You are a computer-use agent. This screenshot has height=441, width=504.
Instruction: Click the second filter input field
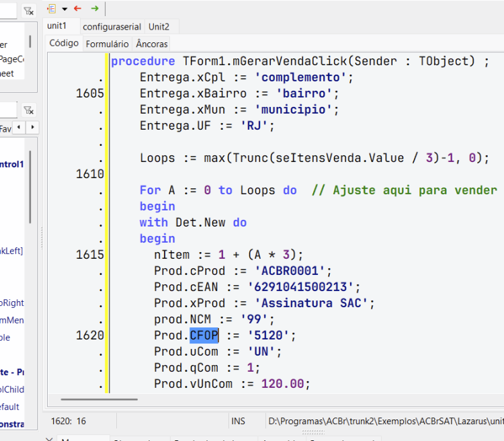pyautogui.click(x=8, y=110)
